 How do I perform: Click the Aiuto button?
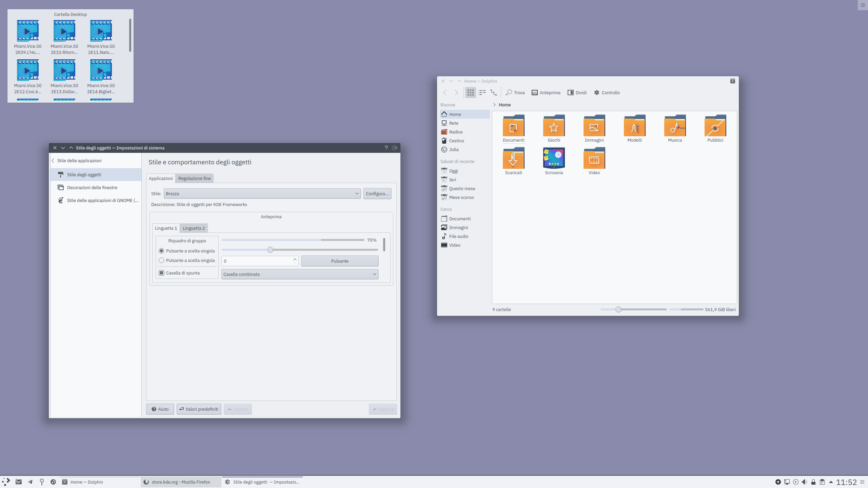click(x=160, y=409)
